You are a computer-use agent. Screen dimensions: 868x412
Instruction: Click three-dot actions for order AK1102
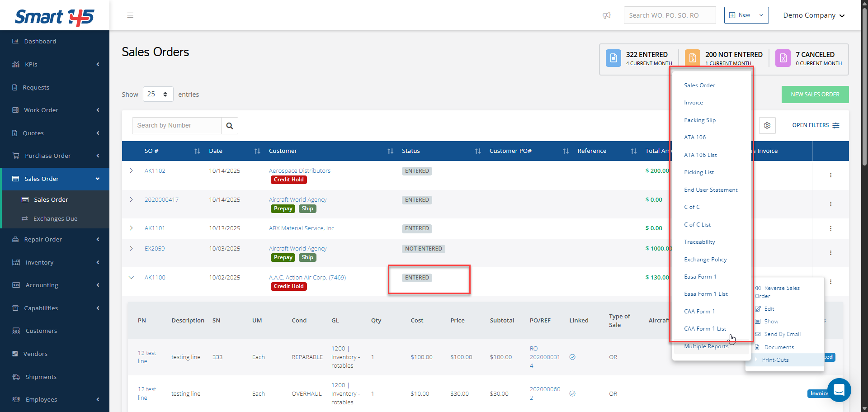pos(830,175)
